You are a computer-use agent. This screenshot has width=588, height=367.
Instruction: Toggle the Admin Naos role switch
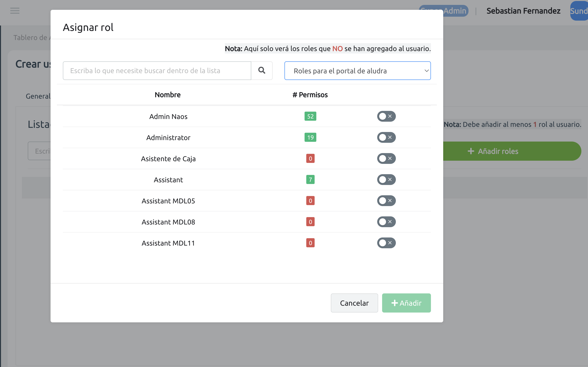[386, 116]
